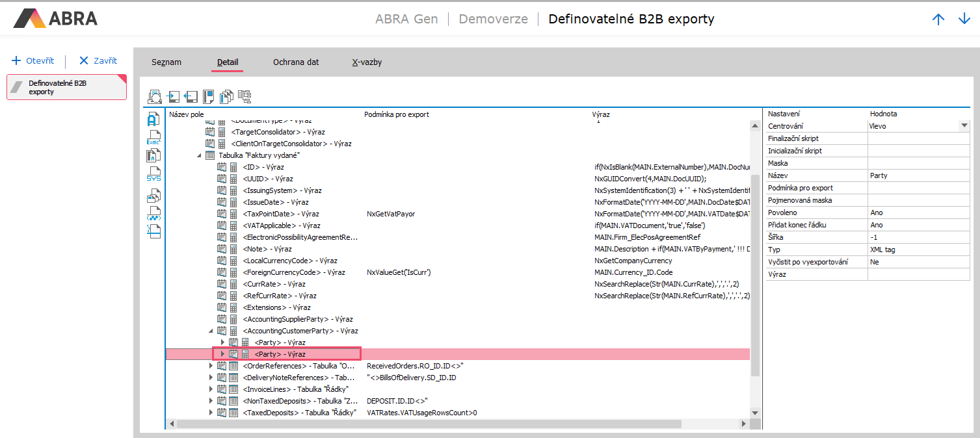Click the Vyčistit po vyexportování value Ne
Image resolution: width=980 pixels, height=438 pixels.
[919, 262]
